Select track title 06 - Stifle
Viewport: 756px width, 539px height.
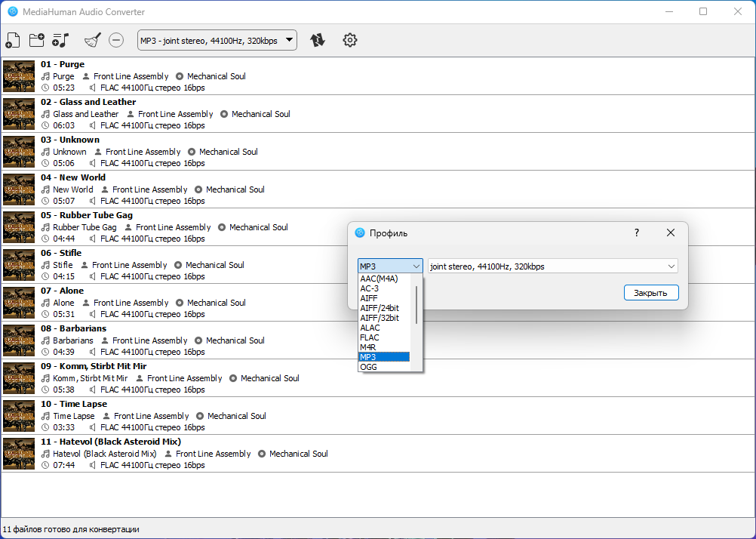tap(61, 253)
